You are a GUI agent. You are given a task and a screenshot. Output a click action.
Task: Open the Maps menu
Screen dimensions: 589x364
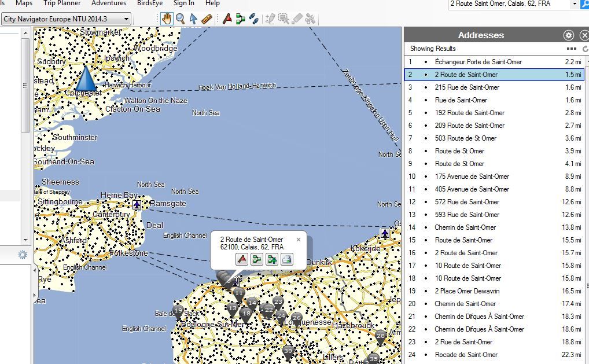[x=24, y=3]
